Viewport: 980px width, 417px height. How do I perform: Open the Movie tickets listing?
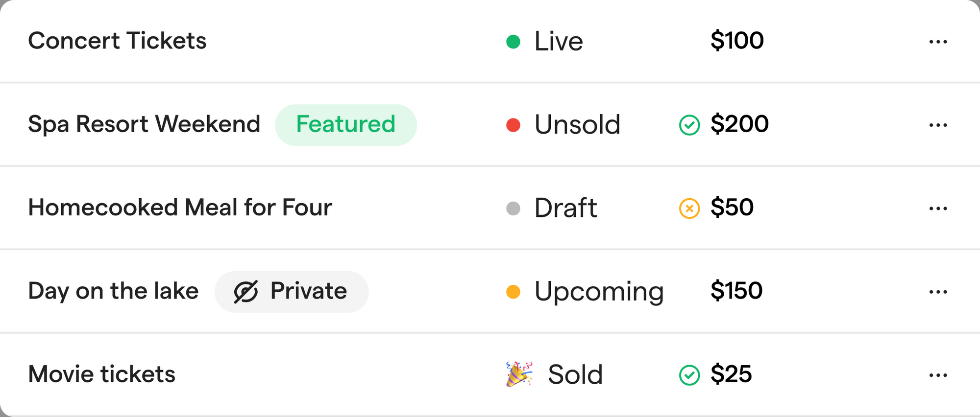(x=101, y=374)
